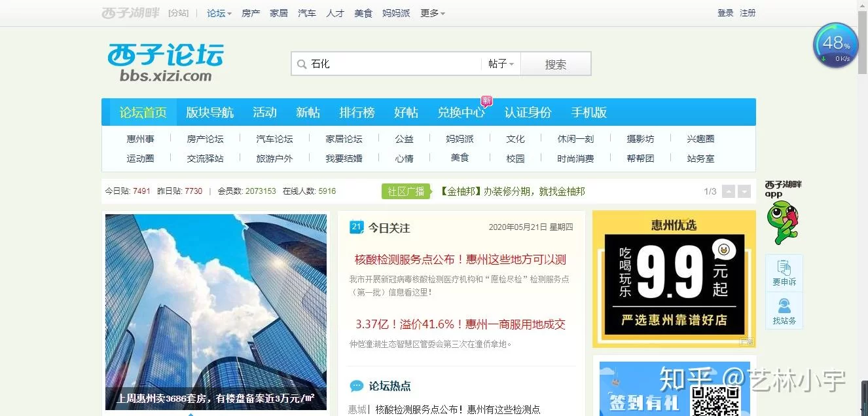This screenshot has width=868, height=416.
Task: Expand the 论坛 dropdown in top bar
Action: pyautogui.click(x=219, y=13)
